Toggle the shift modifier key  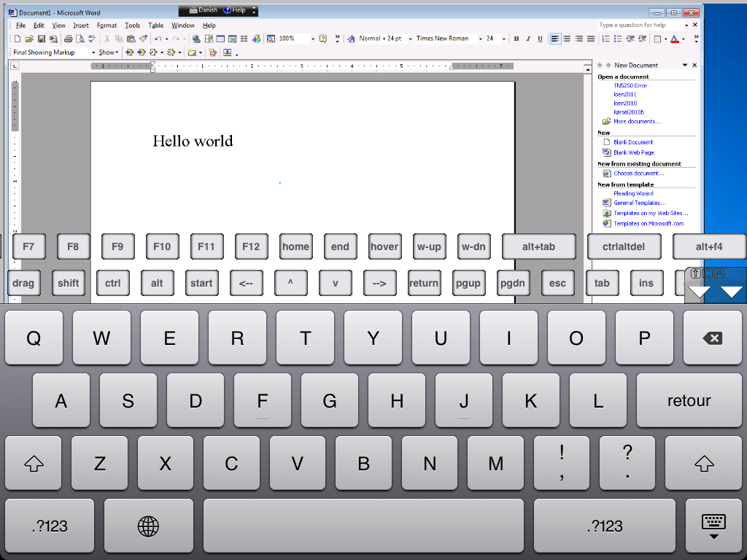68,283
